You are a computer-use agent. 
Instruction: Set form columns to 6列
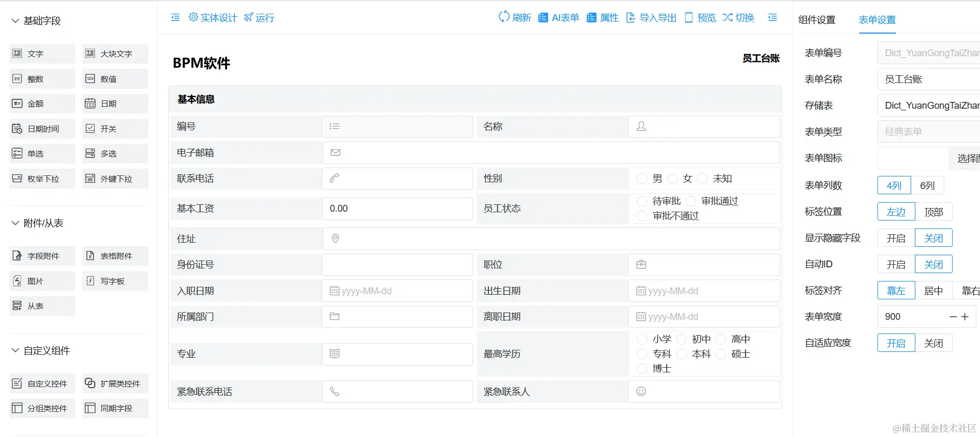click(x=927, y=185)
